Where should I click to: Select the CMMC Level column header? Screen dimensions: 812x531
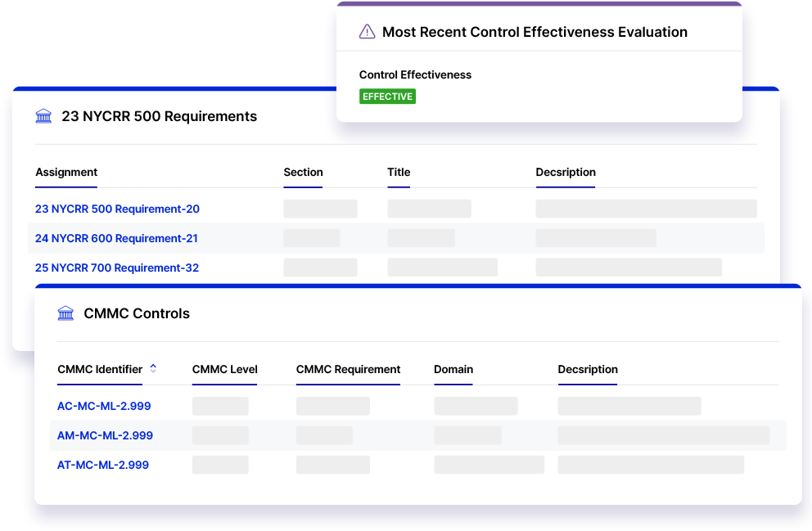[x=225, y=370]
